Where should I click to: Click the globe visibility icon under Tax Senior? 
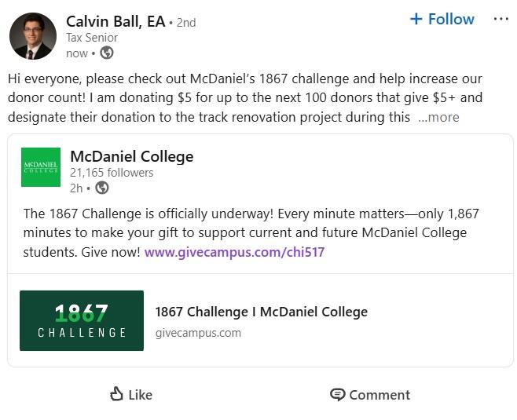click(x=107, y=53)
